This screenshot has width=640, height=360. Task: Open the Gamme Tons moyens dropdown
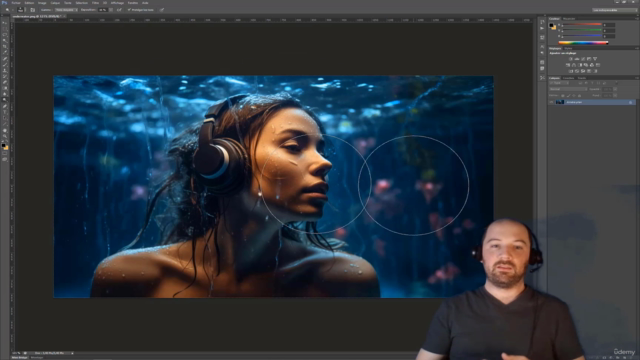[67, 10]
